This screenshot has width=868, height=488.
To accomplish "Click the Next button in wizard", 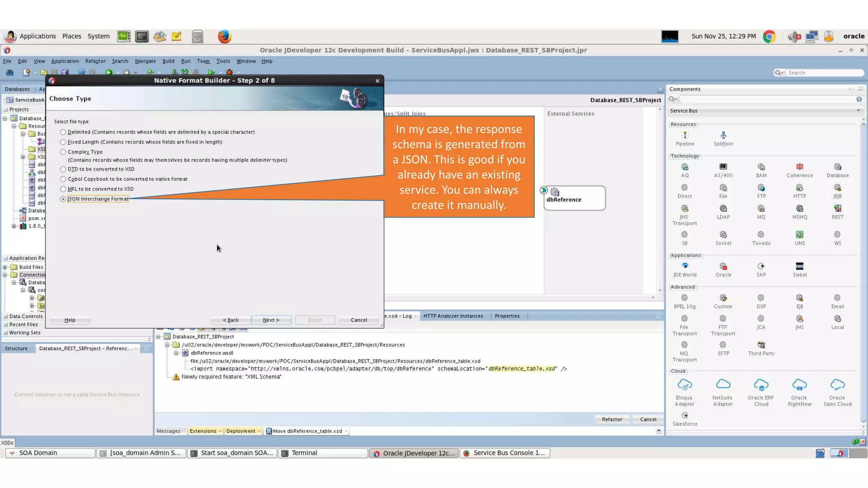I will tap(271, 320).
